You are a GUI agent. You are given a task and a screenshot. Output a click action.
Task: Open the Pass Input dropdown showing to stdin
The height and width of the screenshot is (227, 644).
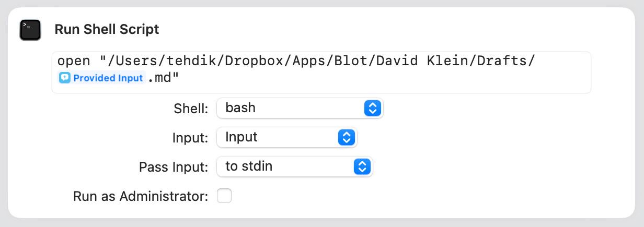tap(295, 166)
